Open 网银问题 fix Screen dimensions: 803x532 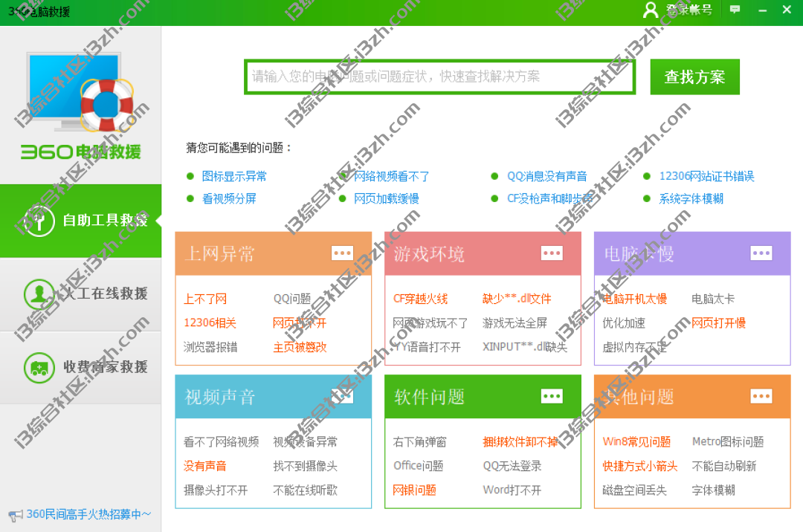pyautogui.click(x=414, y=490)
